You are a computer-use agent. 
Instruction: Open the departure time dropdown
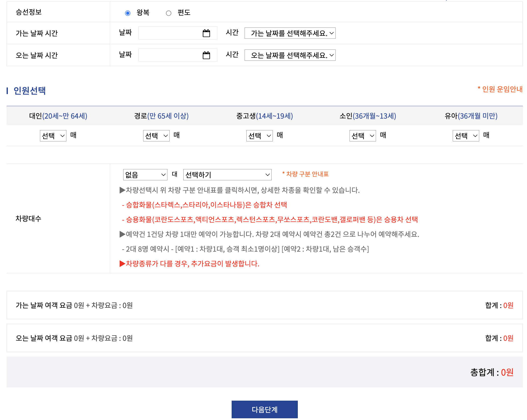(x=290, y=33)
